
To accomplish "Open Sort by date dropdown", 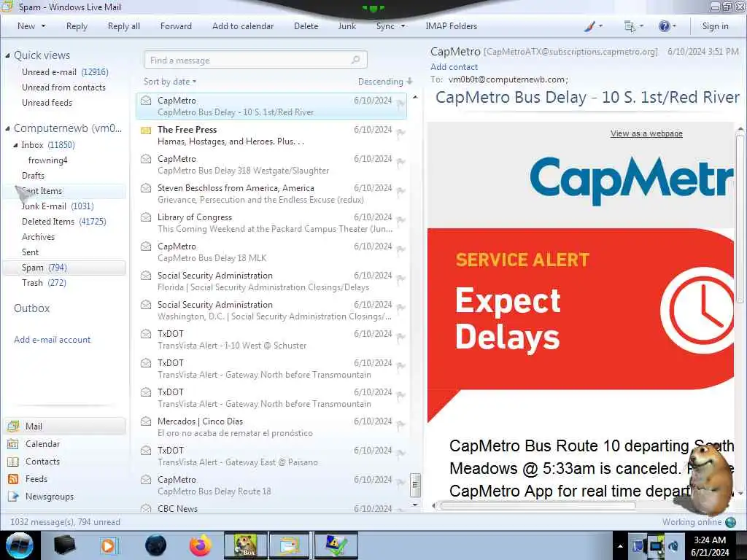I will click(x=169, y=82).
